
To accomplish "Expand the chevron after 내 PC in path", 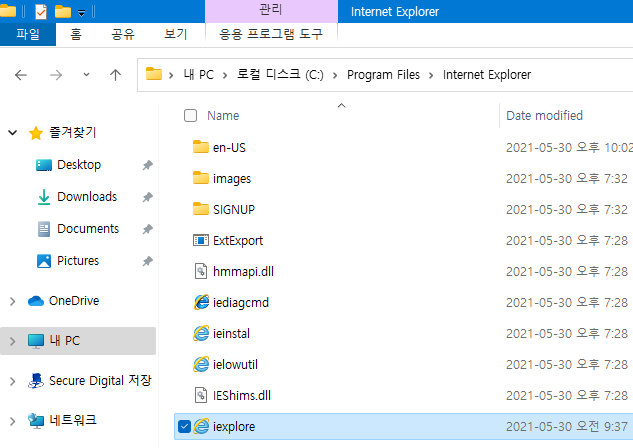I will point(225,75).
